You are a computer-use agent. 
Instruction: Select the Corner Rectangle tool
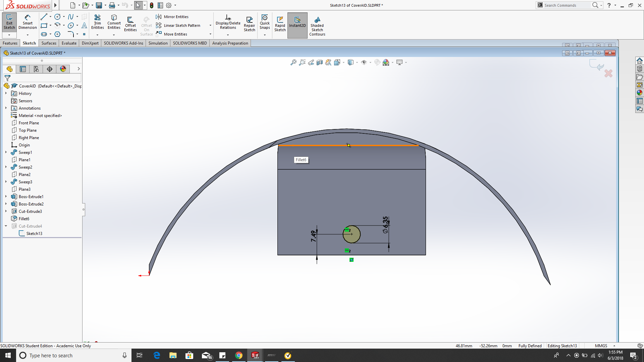(x=44, y=25)
